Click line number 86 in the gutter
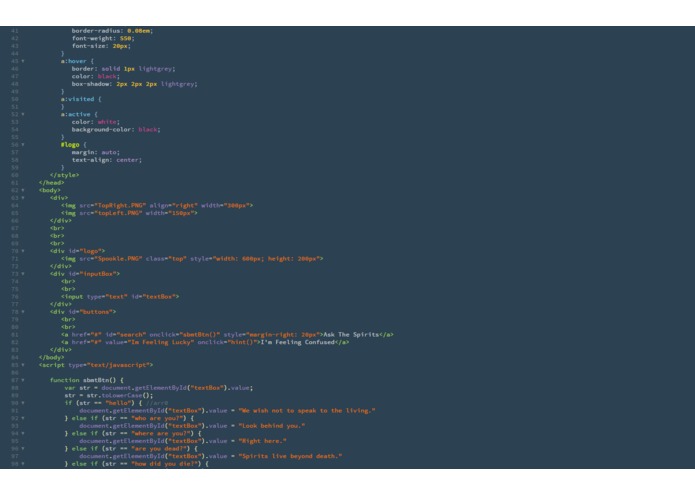 click(x=15, y=373)
